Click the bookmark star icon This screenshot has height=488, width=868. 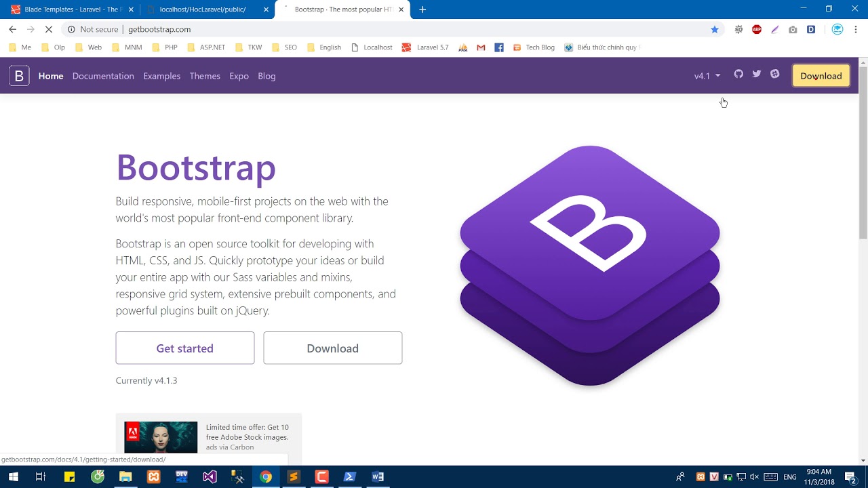pyautogui.click(x=715, y=29)
